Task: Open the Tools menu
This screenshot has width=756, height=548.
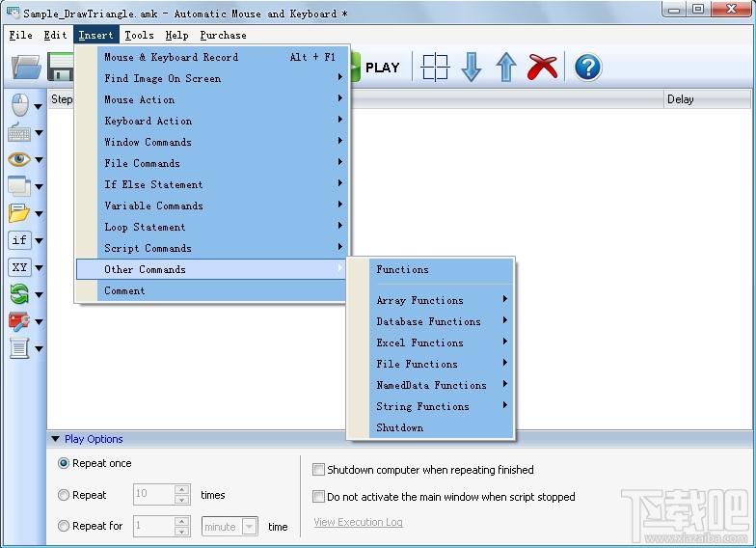Action: 139,35
